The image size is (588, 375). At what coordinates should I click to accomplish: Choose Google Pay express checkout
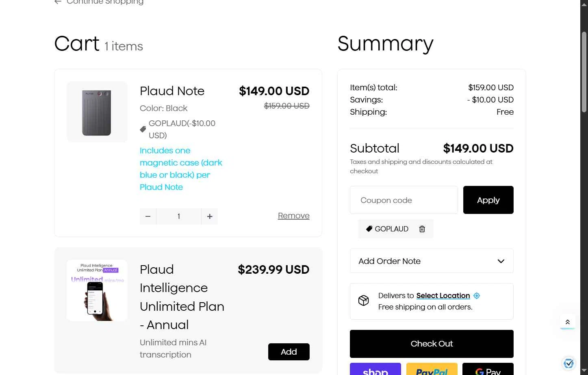pos(488,369)
